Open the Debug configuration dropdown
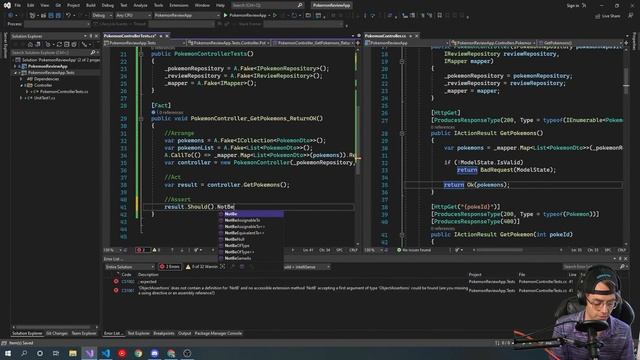This screenshot has width=640, height=360. tap(102, 15)
